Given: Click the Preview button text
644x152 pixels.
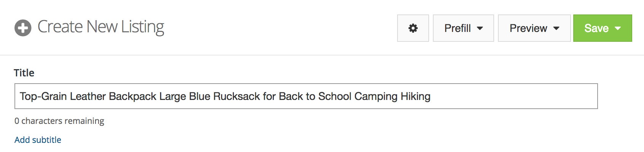Looking at the screenshot, I should click(x=528, y=28).
